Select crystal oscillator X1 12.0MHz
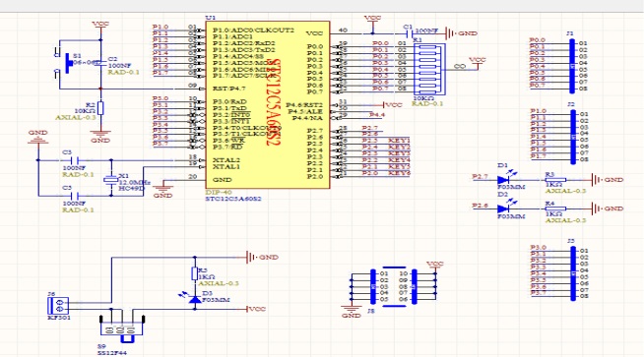 pyautogui.click(x=111, y=179)
